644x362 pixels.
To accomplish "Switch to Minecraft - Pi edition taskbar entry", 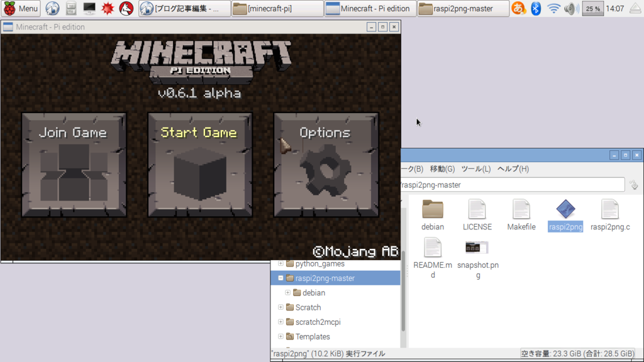I will (x=370, y=8).
